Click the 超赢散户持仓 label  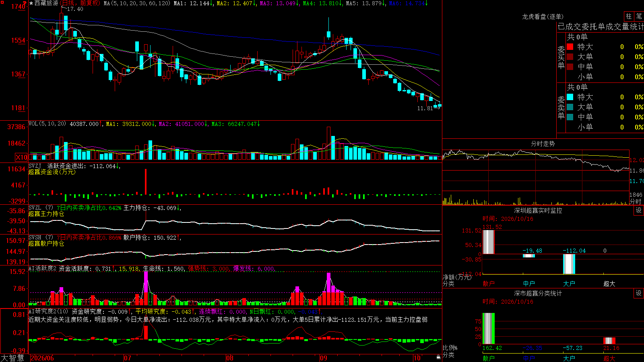click(x=46, y=243)
